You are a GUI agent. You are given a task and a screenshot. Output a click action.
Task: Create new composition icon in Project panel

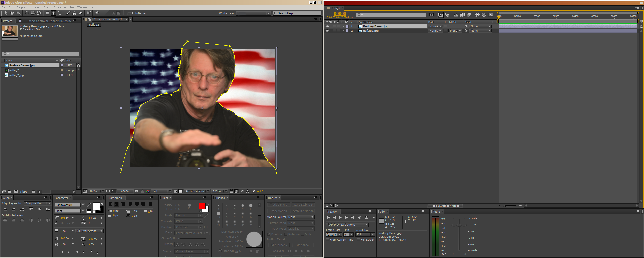(16, 192)
